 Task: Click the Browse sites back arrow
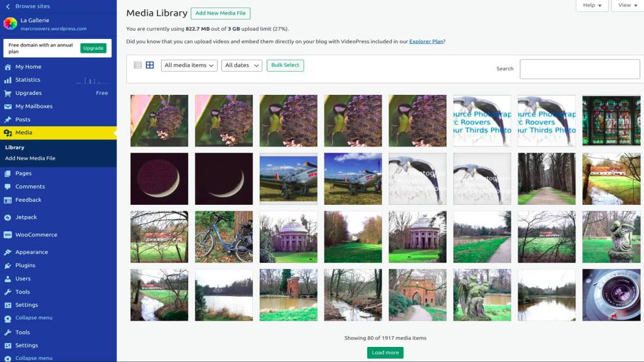(8, 6)
